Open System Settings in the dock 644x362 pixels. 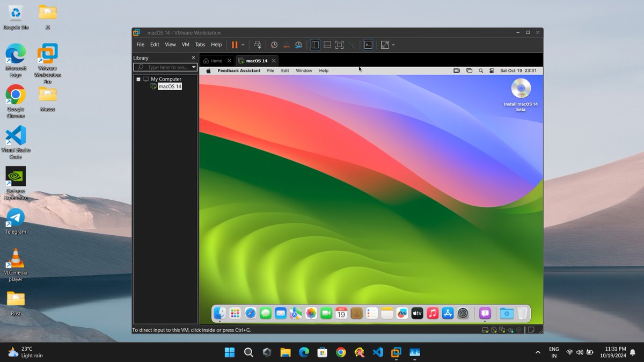click(463, 314)
